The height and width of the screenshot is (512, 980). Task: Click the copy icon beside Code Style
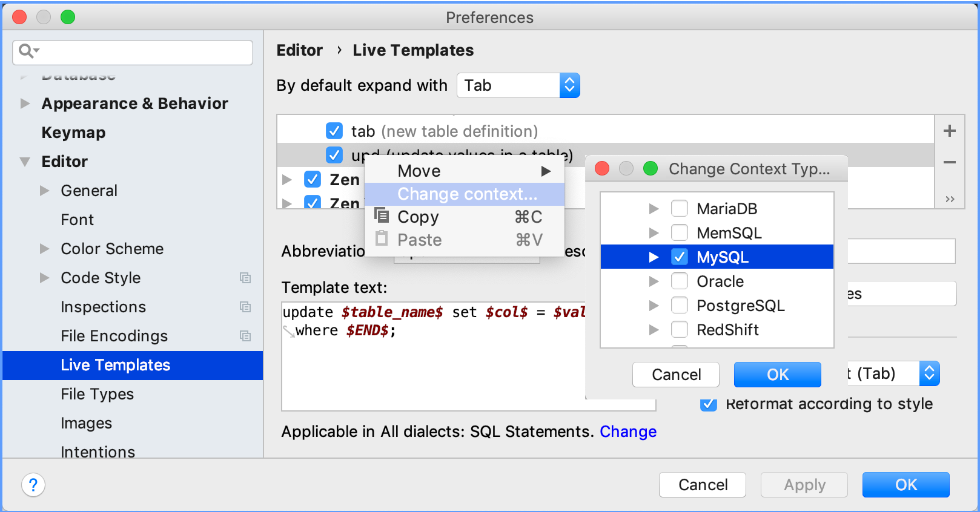click(x=245, y=278)
